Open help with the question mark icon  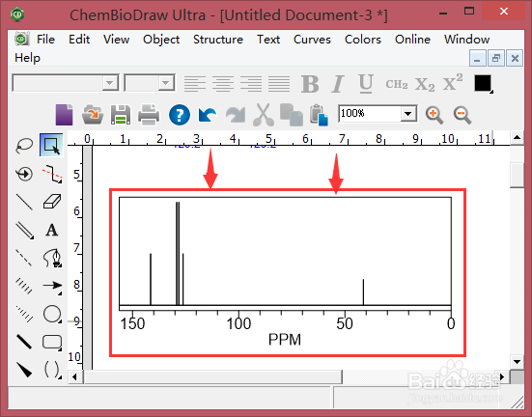pos(180,115)
